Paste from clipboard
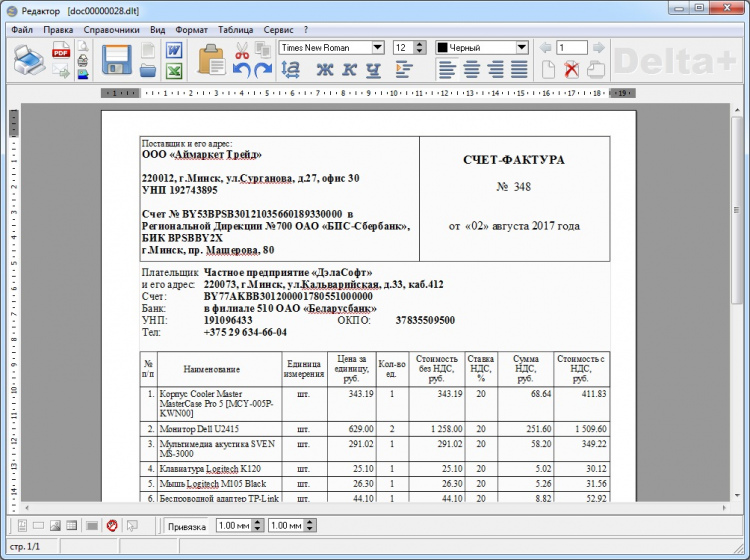Screen dimensions: 750x560 (x=211, y=60)
